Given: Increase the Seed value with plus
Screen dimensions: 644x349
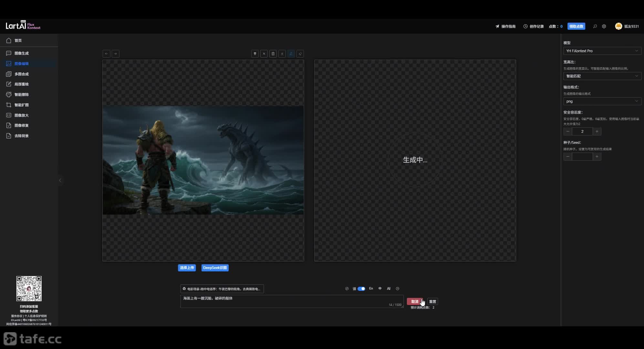Looking at the screenshot, I should tap(597, 156).
